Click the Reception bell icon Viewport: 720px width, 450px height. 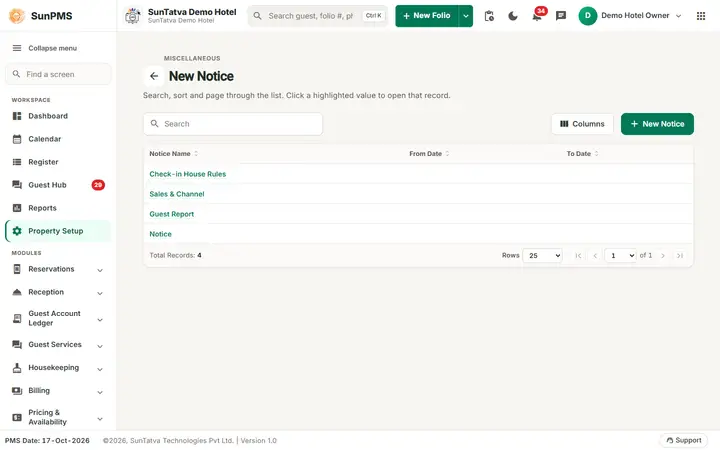17,292
